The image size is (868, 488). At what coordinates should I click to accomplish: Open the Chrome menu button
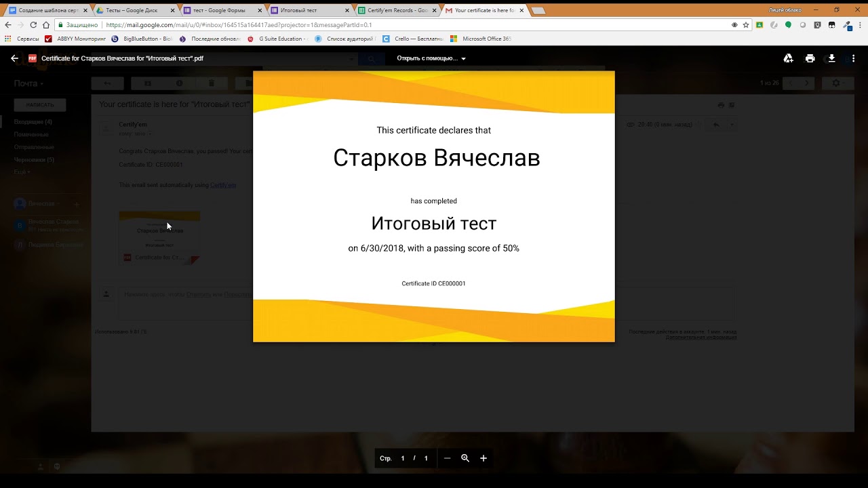click(x=859, y=24)
